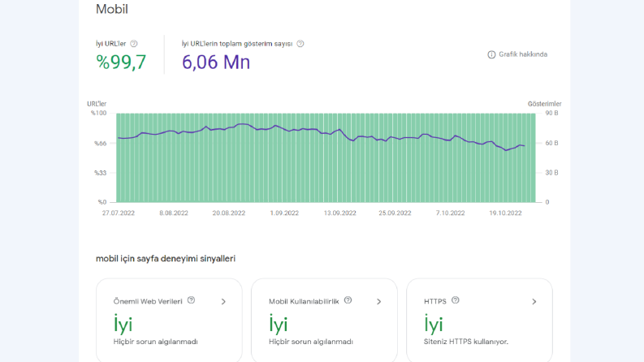The height and width of the screenshot is (362, 644).
Task: Click the 8.08.2022 date on the chart axis
Action: pos(174,213)
